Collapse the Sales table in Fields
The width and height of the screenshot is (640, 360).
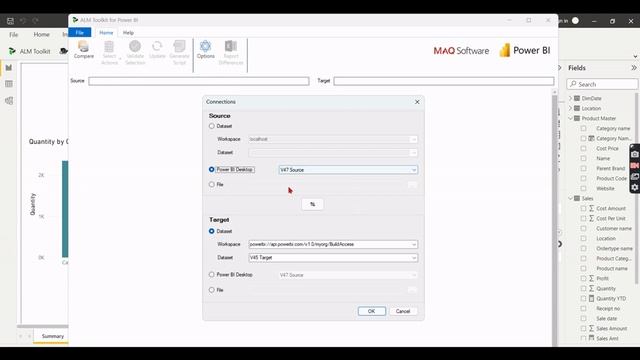point(571,198)
